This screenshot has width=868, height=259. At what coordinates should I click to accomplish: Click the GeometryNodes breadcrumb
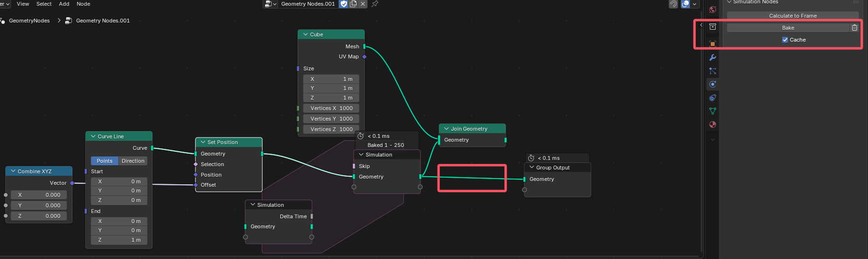point(29,21)
